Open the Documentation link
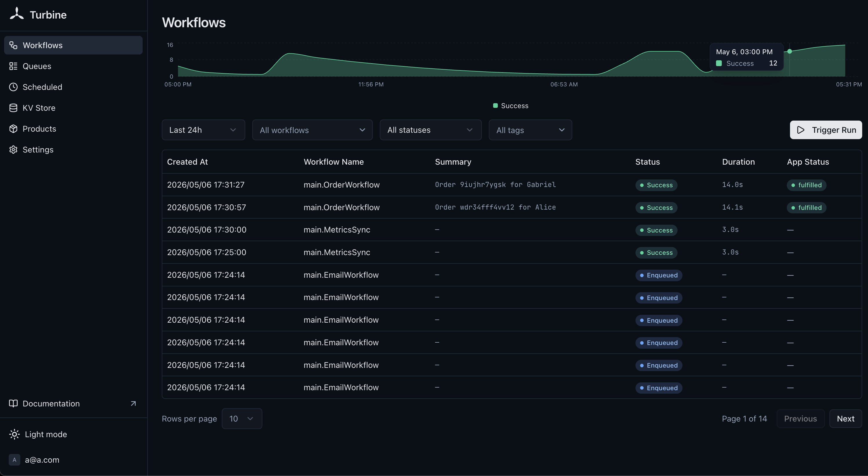Screen dimensions: 868x476 [73, 404]
